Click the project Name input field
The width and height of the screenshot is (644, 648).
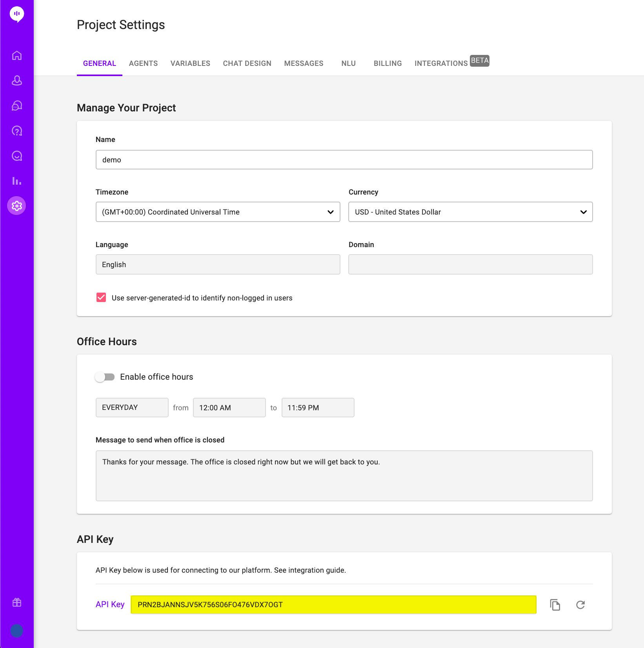click(344, 160)
